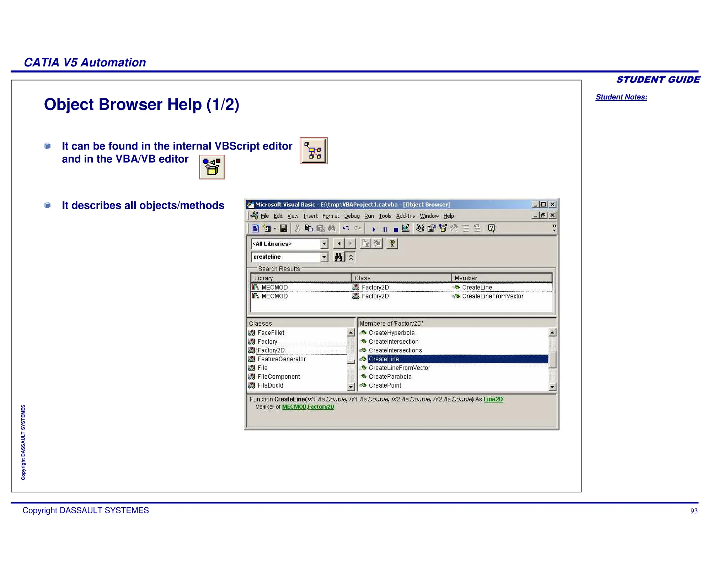The height and width of the screenshot is (562, 728).
Task: Click the Paste clipboard icon
Action: pos(320,228)
